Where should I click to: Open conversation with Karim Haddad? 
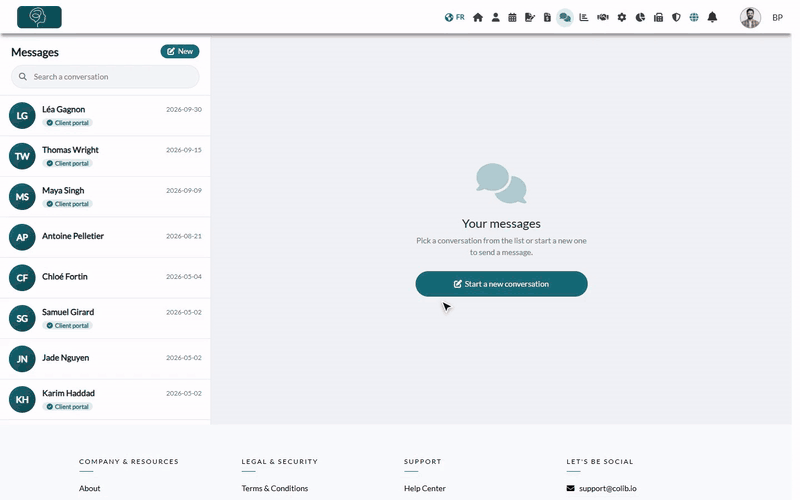[105, 399]
